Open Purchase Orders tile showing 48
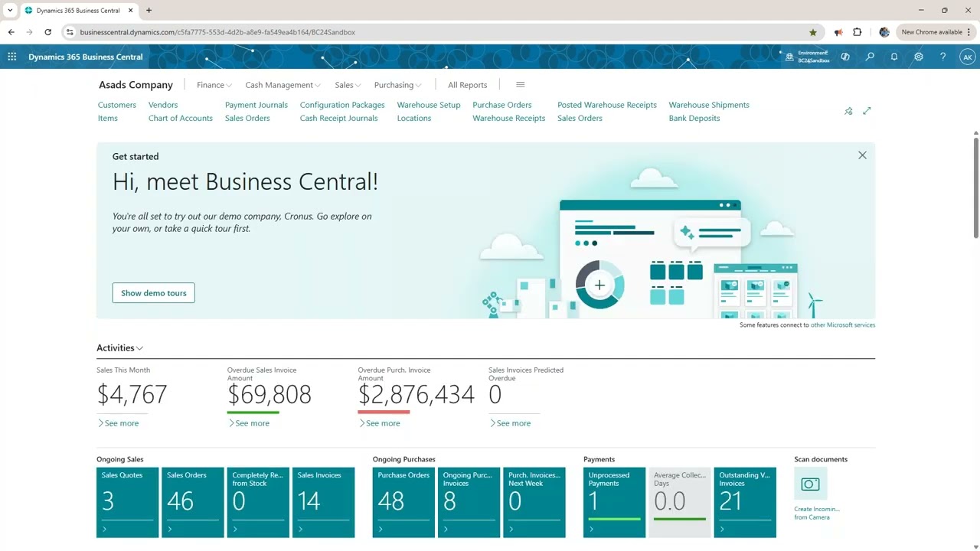 click(404, 503)
